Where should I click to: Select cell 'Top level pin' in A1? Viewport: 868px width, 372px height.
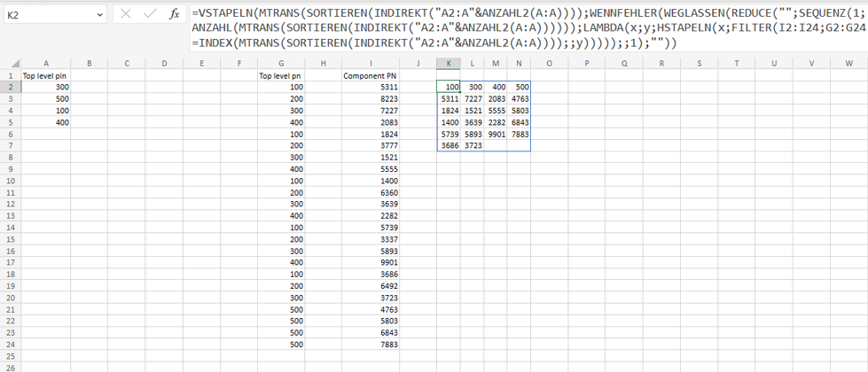(46, 75)
